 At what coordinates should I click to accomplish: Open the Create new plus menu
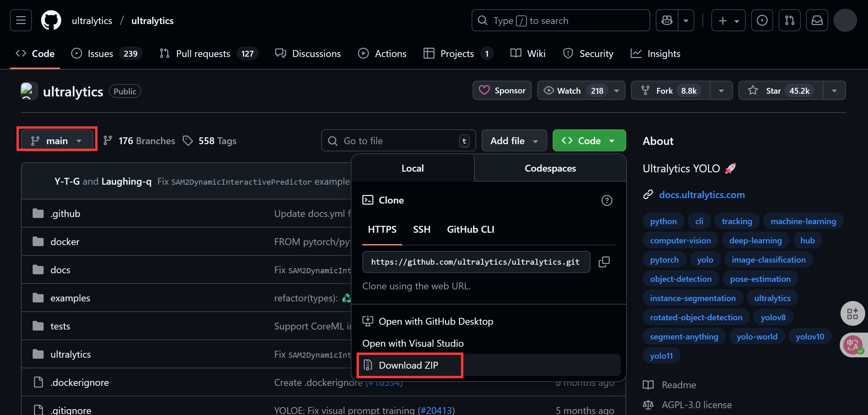point(728,21)
